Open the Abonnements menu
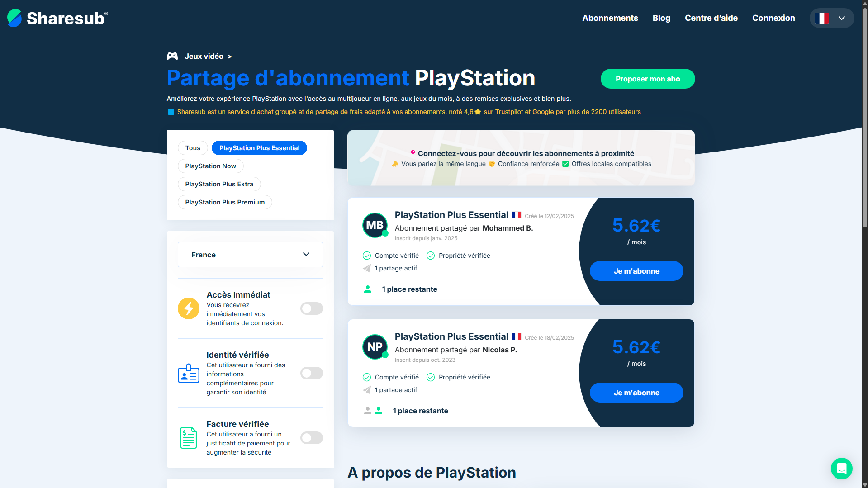 point(610,18)
